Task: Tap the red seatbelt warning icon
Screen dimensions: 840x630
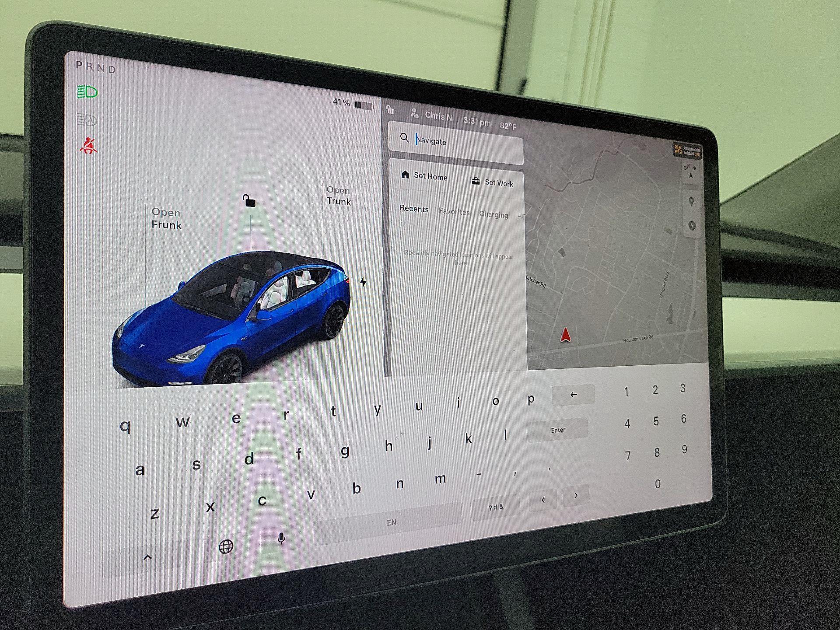Action: (88, 145)
